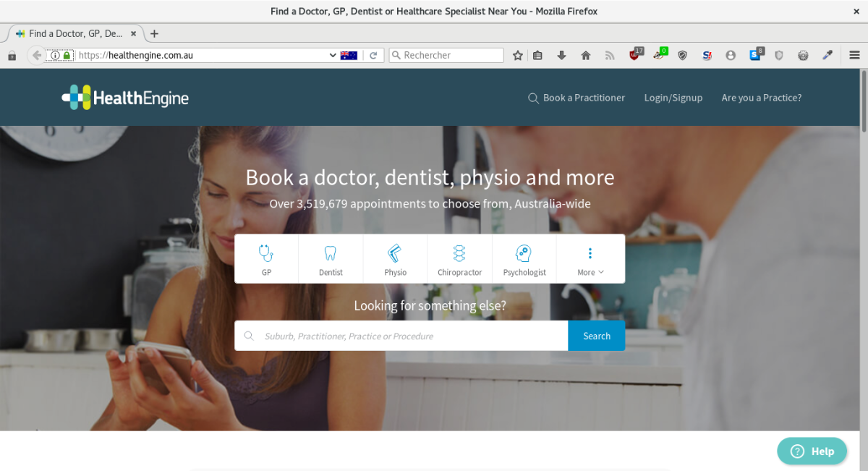868x471 pixels.
Task: Open the Firefox downloads arrow
Action: tap(561, 55)
